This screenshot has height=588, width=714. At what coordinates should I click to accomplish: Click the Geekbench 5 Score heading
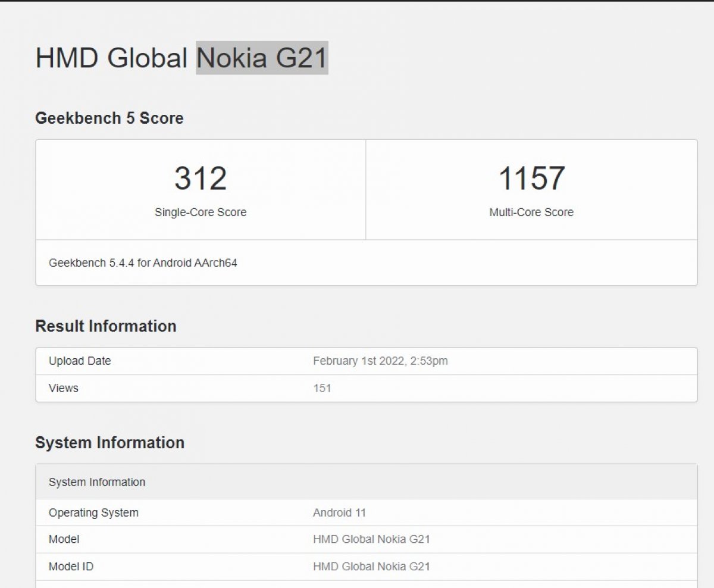(x=109, y=118)
